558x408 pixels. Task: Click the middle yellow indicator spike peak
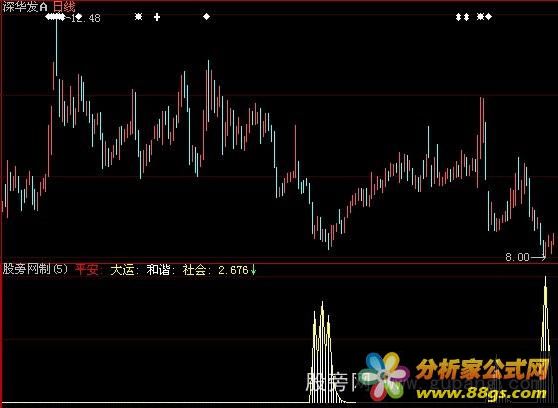click(x=322, y=352)
